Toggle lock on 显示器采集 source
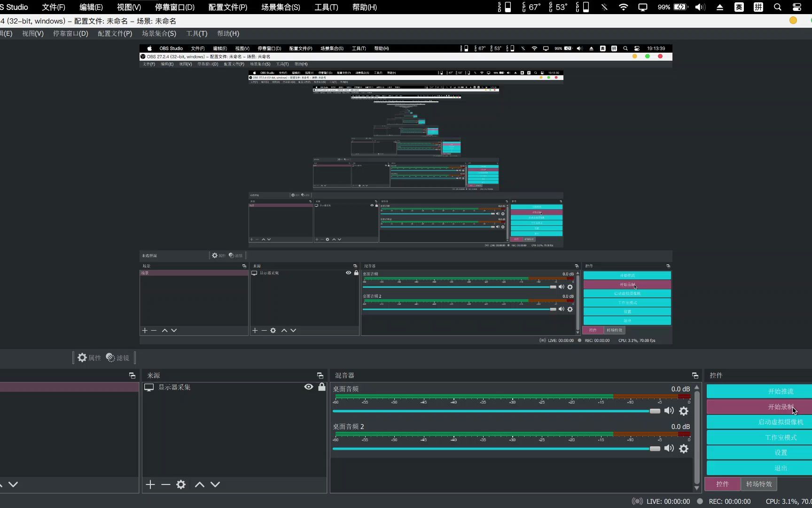812x508 pixels. click(322, 387)
